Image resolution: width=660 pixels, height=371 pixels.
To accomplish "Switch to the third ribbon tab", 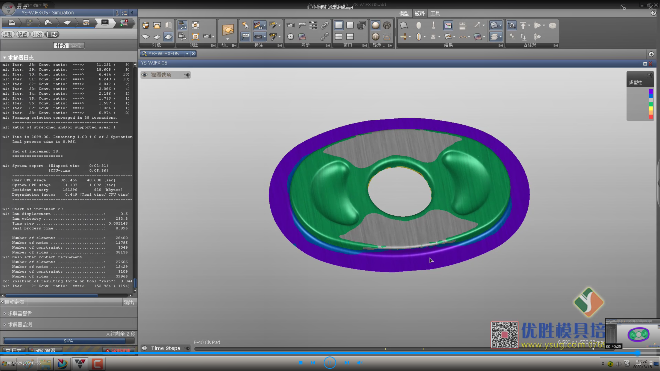I will click(x=435, y=13).
